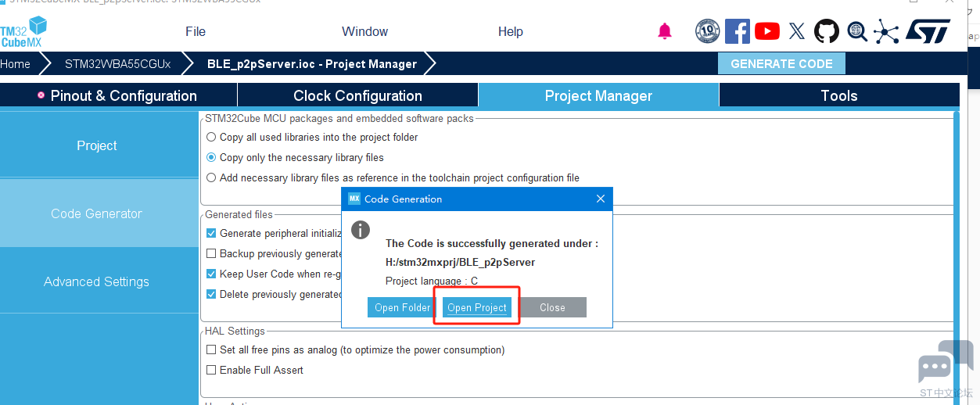
Task: Open the Help menu
Action: tap(510, 31)
